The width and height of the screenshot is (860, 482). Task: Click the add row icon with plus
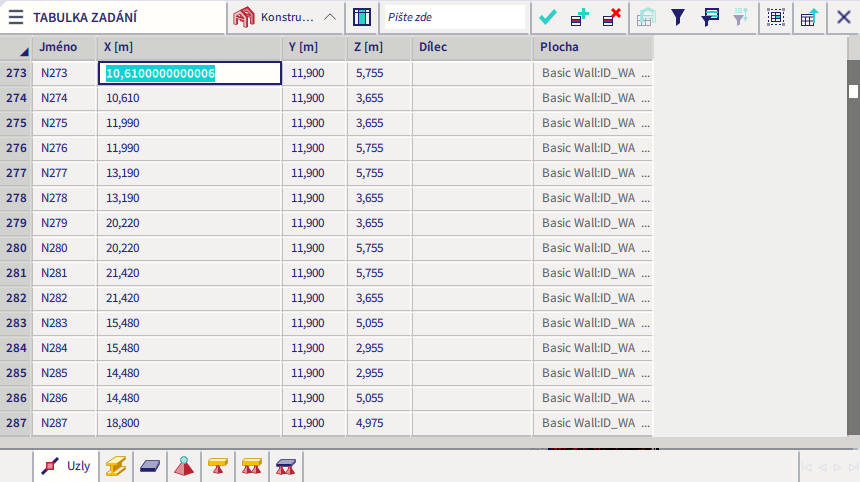(580, 17)
